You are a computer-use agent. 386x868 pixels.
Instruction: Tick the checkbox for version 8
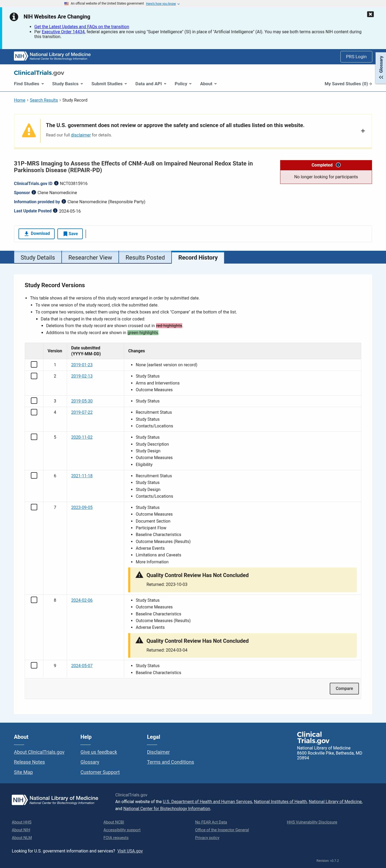(x=34, y=600)
